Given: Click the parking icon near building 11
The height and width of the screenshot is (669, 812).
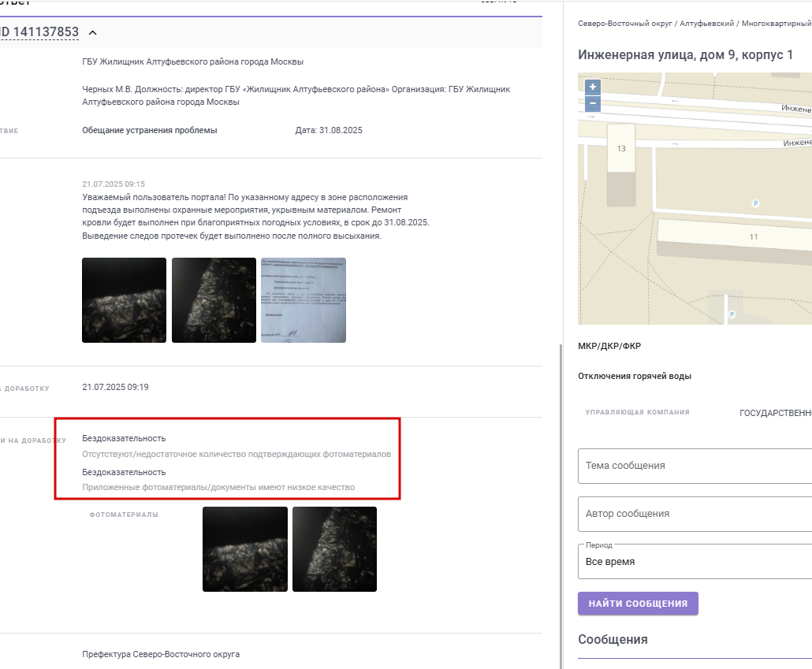Looking at the screenshot, I should pos(755,203).
